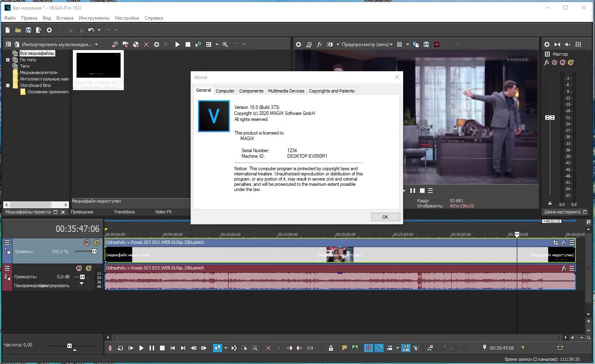Activate the Zoom Edit tool
Image resolution: width=595 pixels, height=364 pixels.
pyautogui.click(x=255, y=348)
